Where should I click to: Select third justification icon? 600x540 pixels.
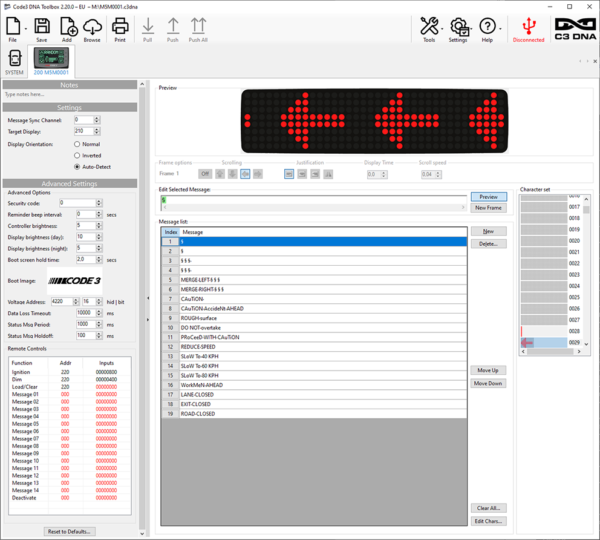click(315, 174)
